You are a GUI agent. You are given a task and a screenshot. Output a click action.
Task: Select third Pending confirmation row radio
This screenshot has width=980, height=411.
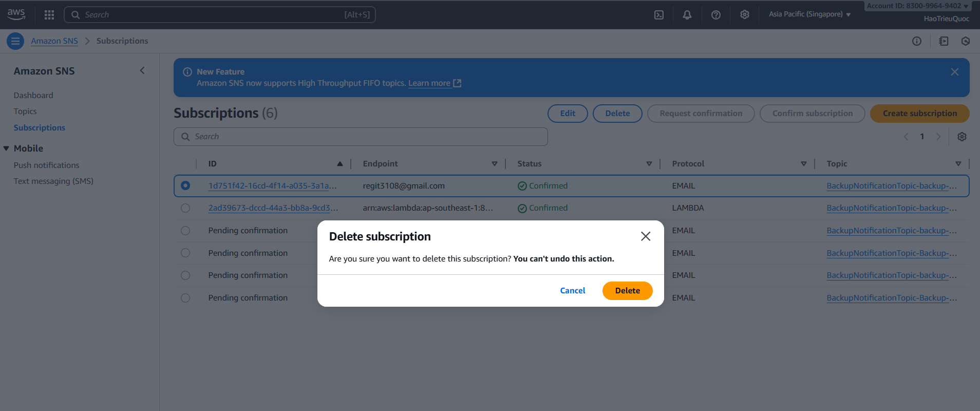(185, 275)
